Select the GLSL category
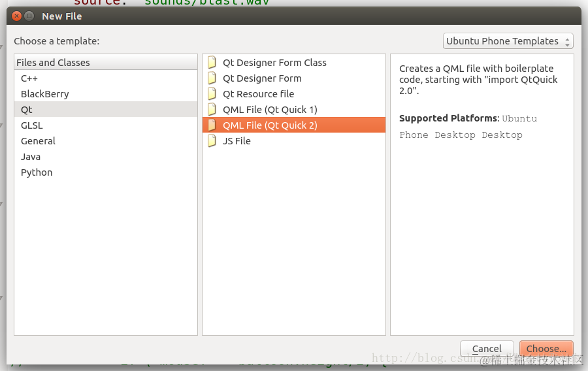The height and width of the screenshot is (371, 588). 106,125
